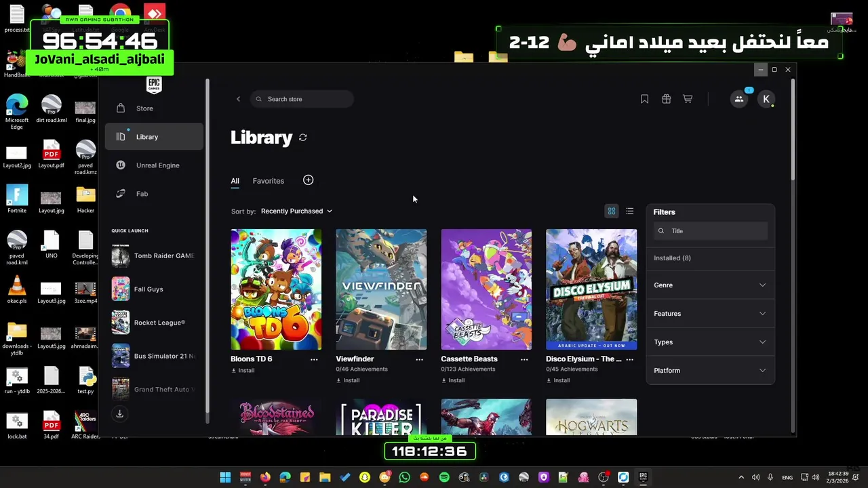Open the Paradise Killer cover
868x488 pixels.
pyautogui.click(x=381, y=417)
